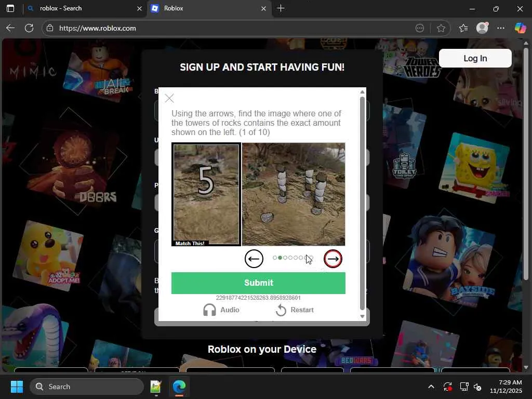The image size is (532, 399).
Task: Open the clock and date 7:29 AM
Action: 506,387
